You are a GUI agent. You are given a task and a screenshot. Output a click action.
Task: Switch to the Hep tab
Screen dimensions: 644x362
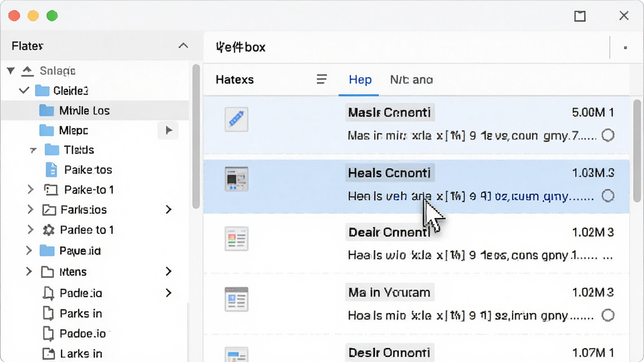tap(360, 80)
